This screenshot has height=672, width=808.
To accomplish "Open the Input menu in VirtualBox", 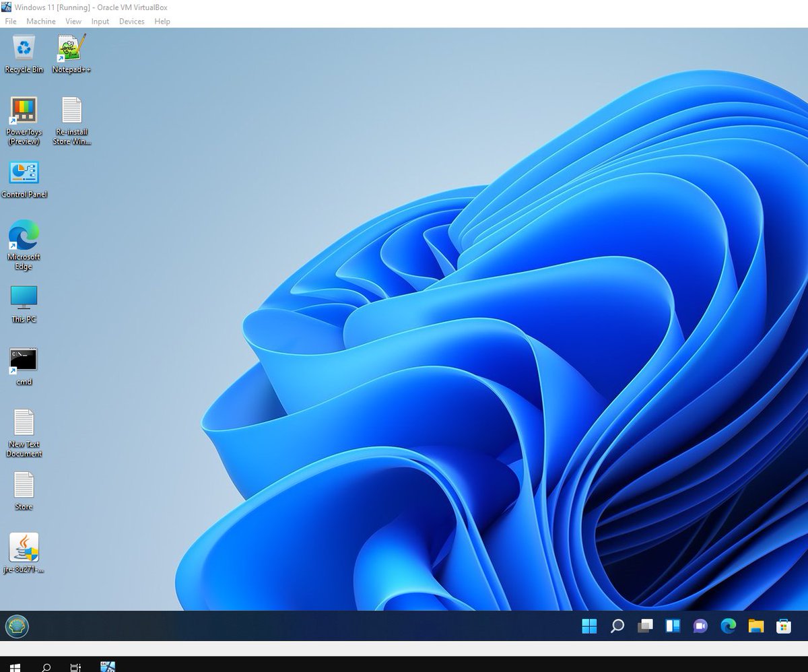I will pyautogui.click(x=100, y=21).
